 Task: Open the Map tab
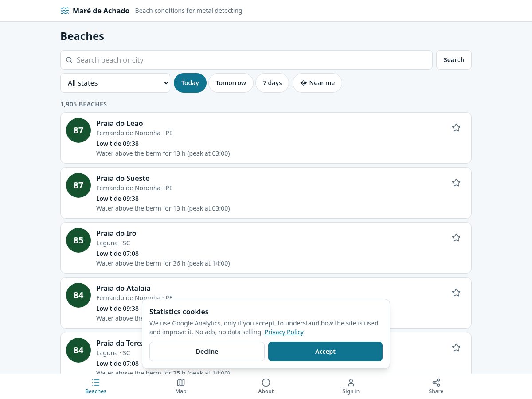point(181,387)
